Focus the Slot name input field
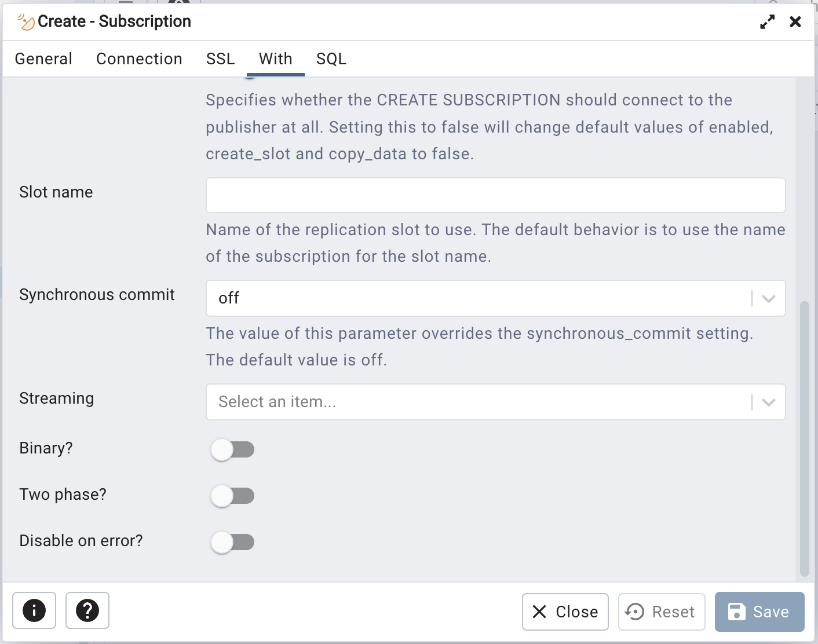Image resolution: width=818 pixels, height=644 pixels. (495, 195)
